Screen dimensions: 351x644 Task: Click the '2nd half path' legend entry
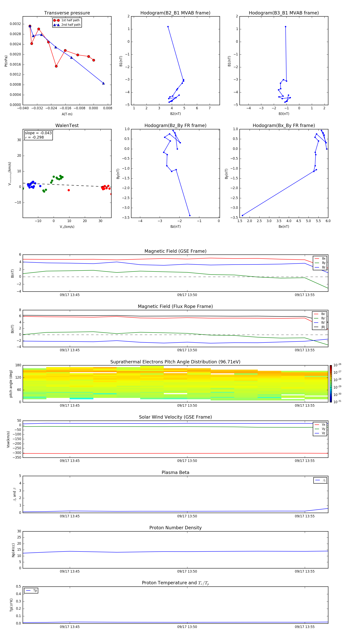71,25
